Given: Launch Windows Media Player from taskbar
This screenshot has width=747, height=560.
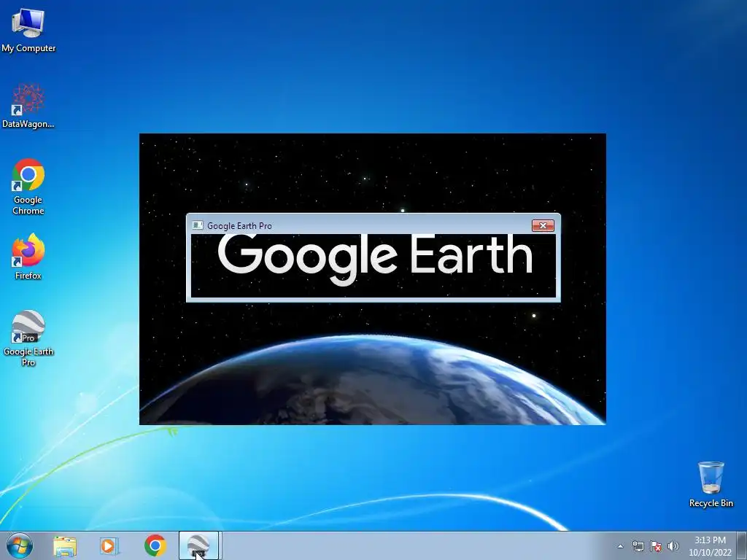Looking at the screenshot, I should click(109, 545).
